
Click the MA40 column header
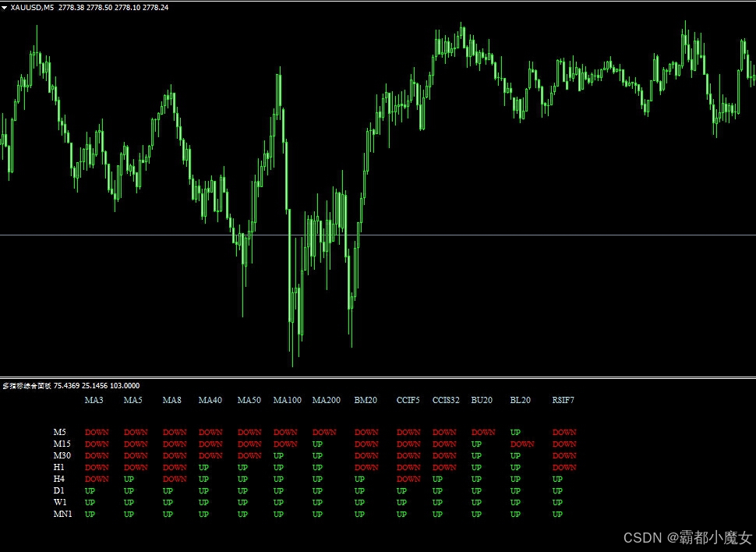[210, 400]
